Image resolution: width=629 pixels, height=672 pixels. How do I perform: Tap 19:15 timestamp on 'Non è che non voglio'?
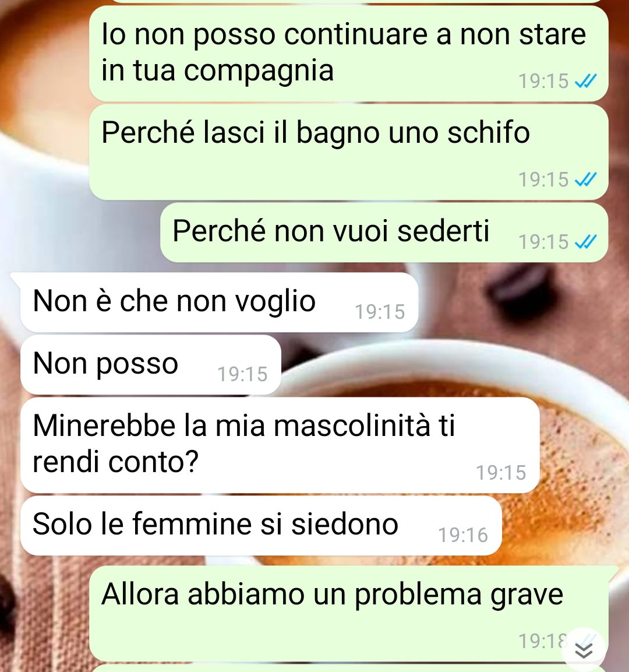point(380,312)
